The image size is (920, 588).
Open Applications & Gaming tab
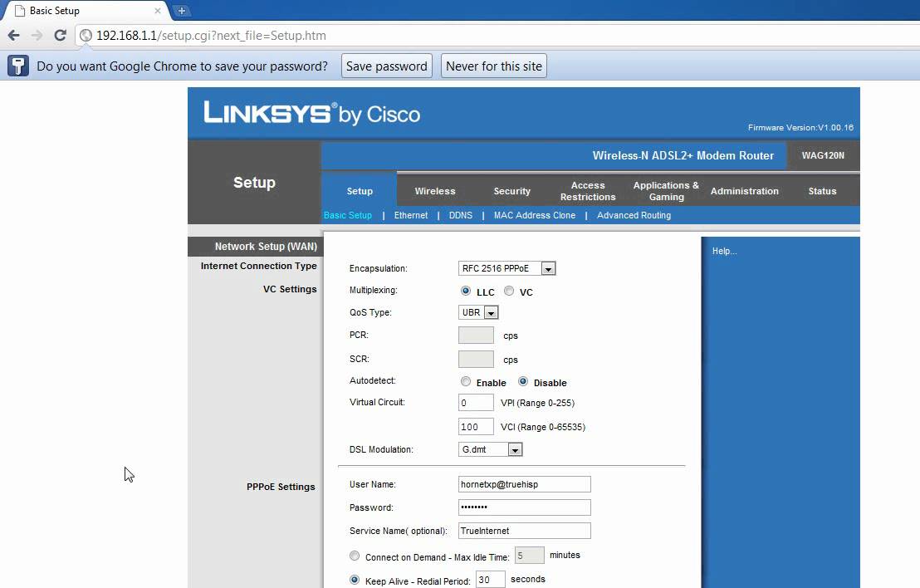click(x=666, y=191)
